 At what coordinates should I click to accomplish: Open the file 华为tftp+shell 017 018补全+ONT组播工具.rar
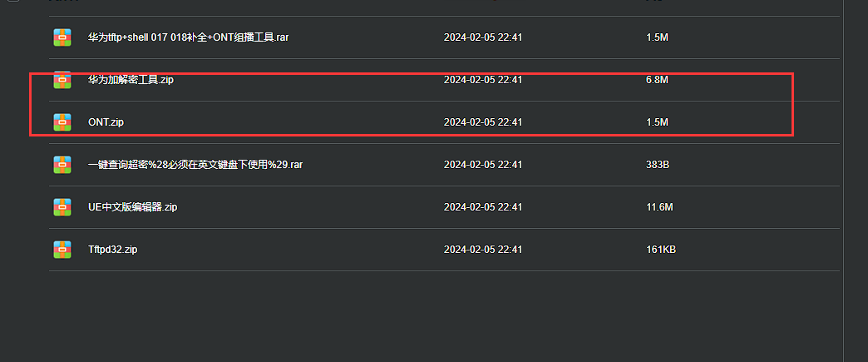point(188,37)
